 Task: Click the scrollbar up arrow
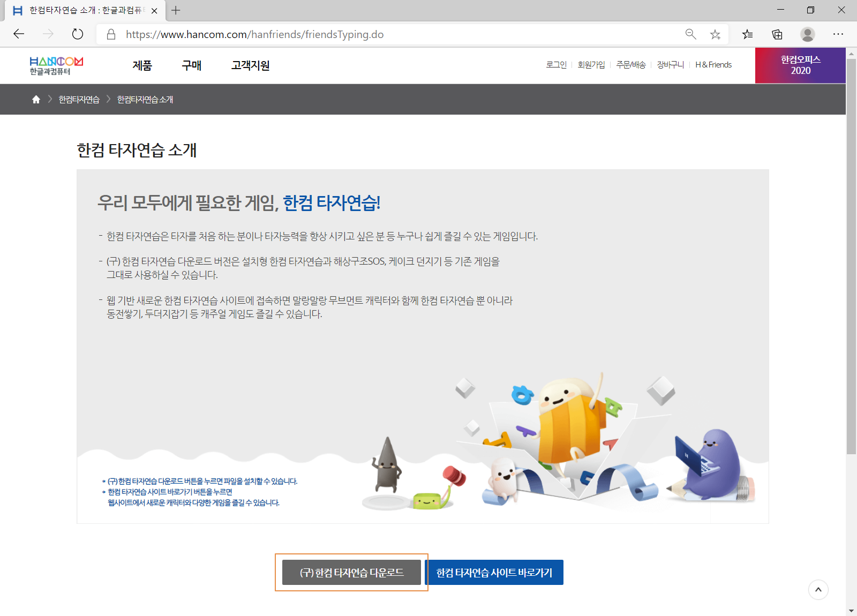pos(851,54)
